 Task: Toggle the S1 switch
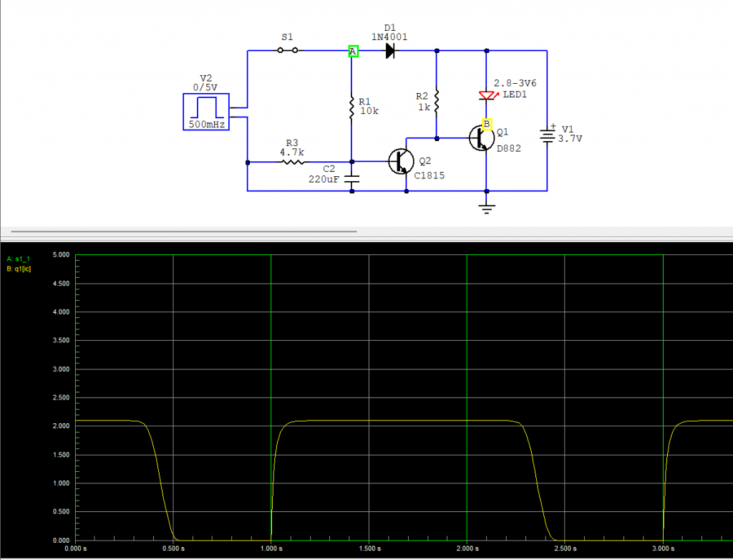coord(288,50)
